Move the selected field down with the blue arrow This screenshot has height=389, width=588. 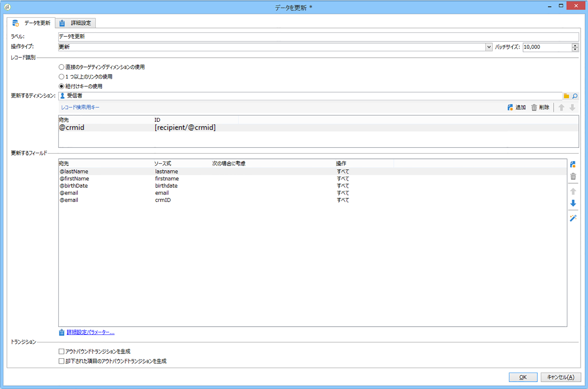click(573, 203)
